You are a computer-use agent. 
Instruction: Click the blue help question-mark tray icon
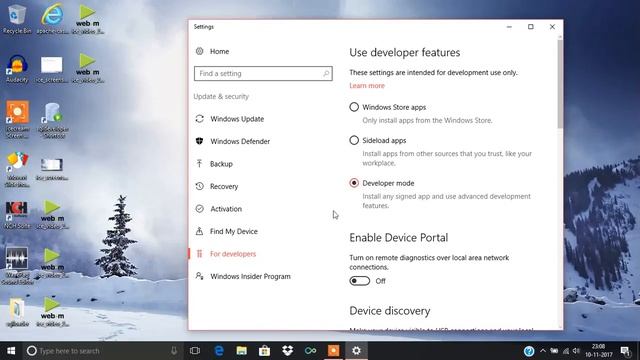529,351
